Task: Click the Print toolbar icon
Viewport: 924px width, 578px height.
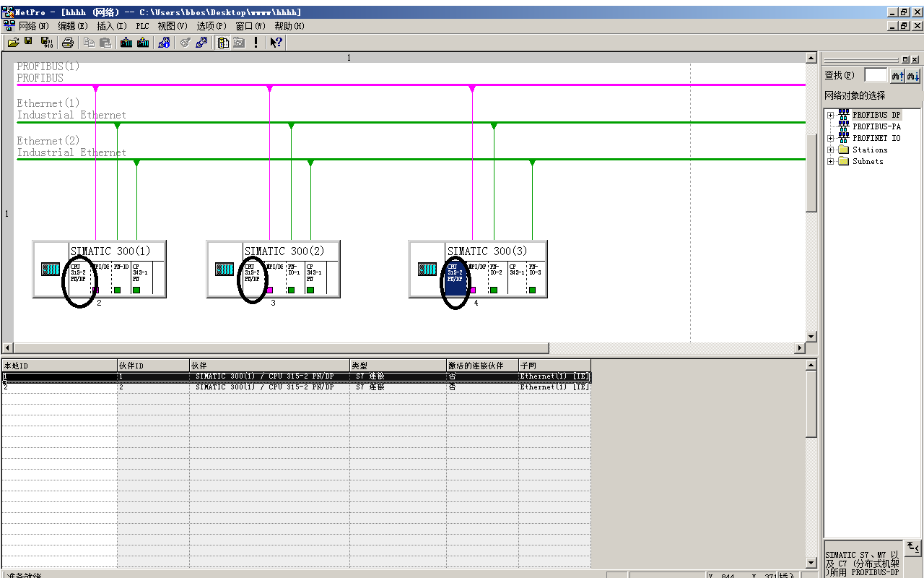Action: [x=68, y=43]
